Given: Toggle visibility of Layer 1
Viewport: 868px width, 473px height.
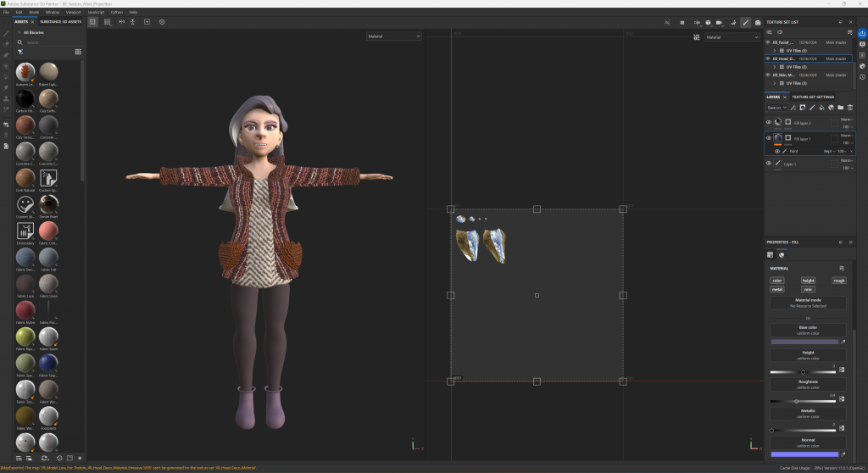Looking at the screenshot, I should point(769,163).
